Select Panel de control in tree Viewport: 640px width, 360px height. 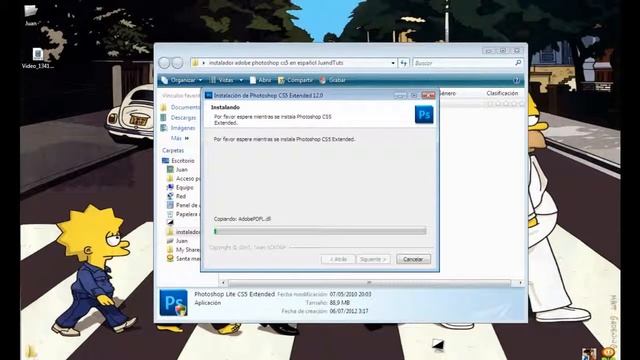click(x=187, y=205)
